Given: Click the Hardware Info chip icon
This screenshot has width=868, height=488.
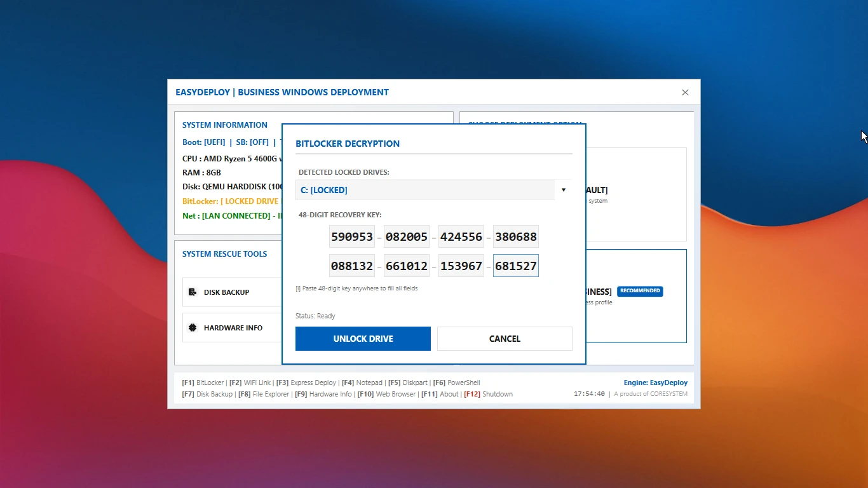Looking at the screenshot, I should click(193, 328).
